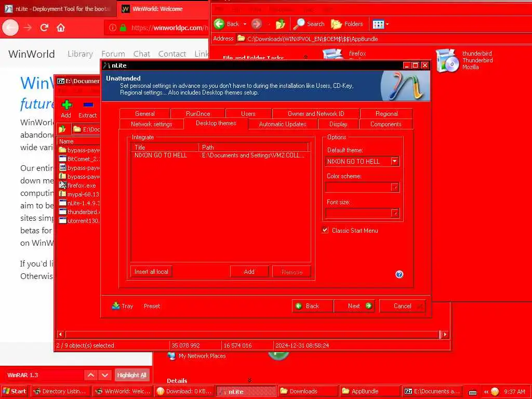532x399 pixels.
Task: Select firefox.exe in 7-Zip file list
Action: coord(82,185)
